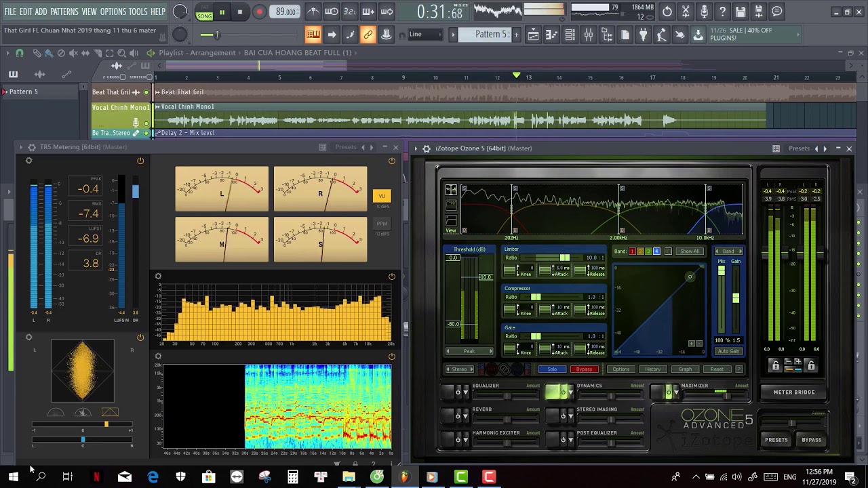This screenshot has width=868, height=488.
Task: Open the OPTIONS menu
Action: 113,12
